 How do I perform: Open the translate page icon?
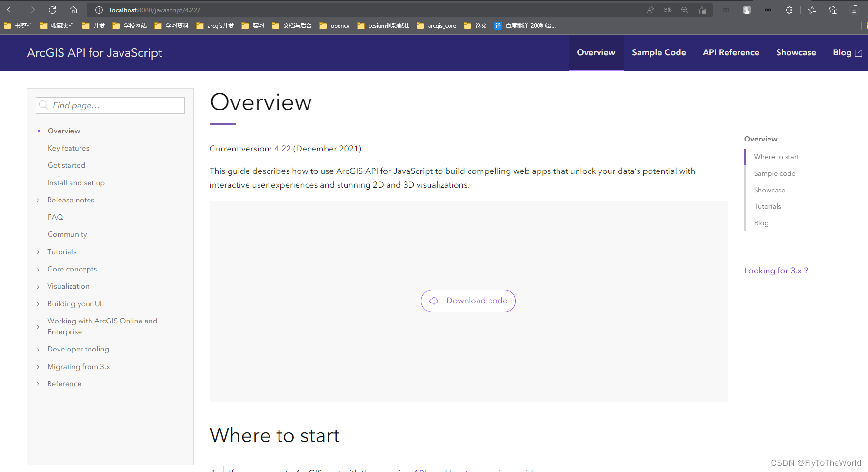tap(668, 10)
